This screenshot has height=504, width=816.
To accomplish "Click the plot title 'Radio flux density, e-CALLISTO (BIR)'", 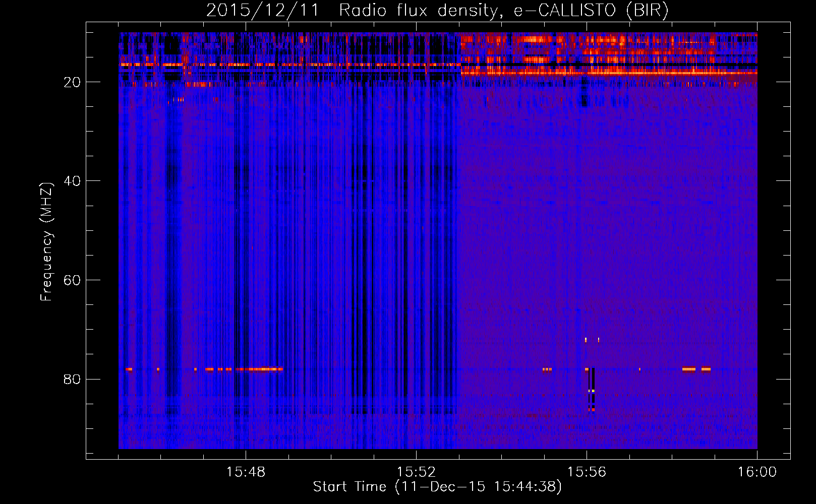I will 503,11.
